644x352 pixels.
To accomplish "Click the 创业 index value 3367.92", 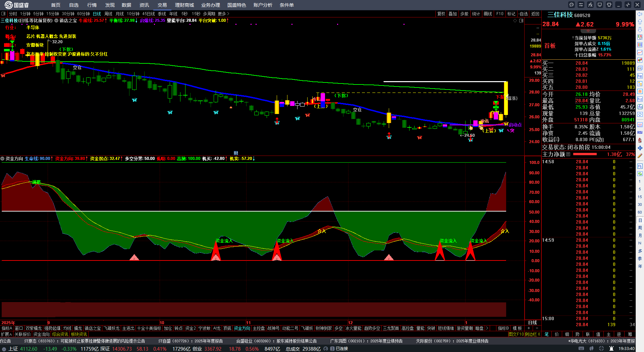I will click(x=213, y=349).
